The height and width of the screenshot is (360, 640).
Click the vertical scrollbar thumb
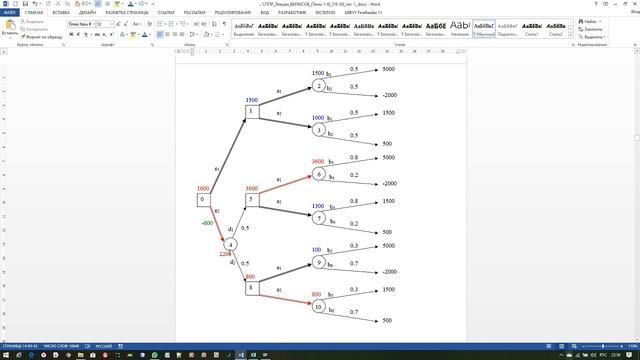637,138
